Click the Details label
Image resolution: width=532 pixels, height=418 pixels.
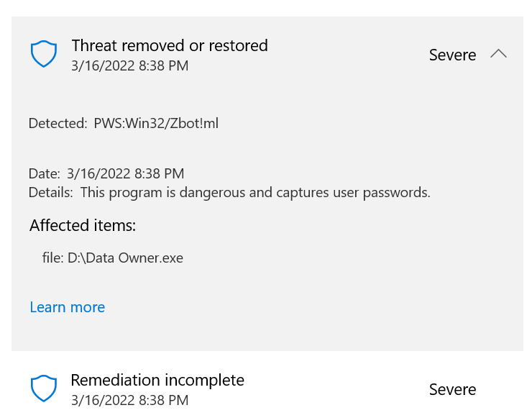51,193
